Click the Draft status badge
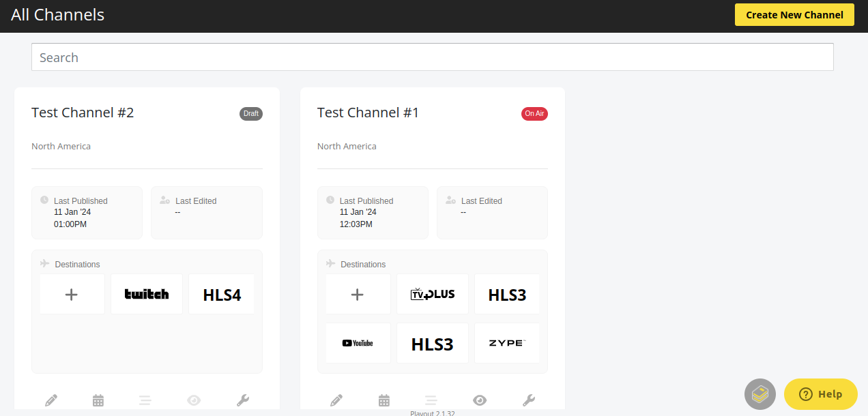Viewport: 868px width, 416px height. (x=251, y=114)
